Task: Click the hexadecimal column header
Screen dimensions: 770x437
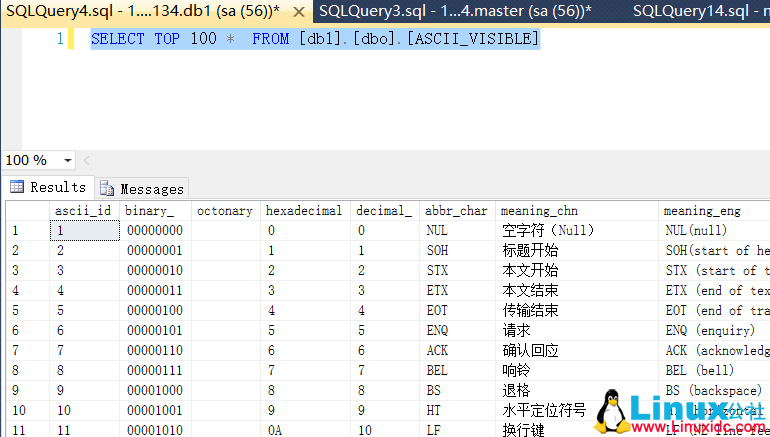Action: click(305, 211)
